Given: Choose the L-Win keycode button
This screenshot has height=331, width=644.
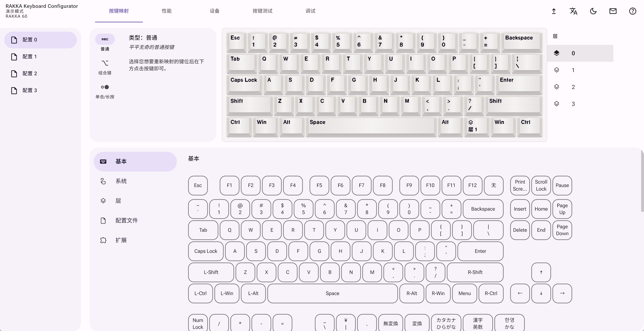Looking at the screenshot, I should [x=227, y=293].
